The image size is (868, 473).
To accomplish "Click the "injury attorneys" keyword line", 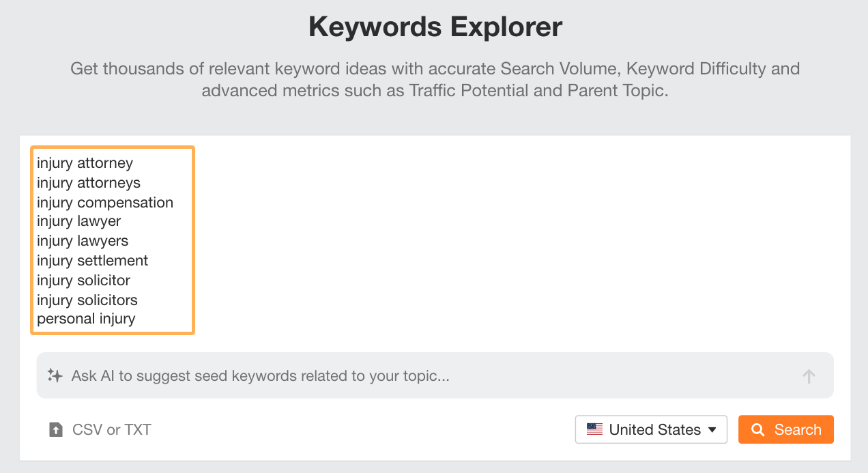I will pos(89,183).
